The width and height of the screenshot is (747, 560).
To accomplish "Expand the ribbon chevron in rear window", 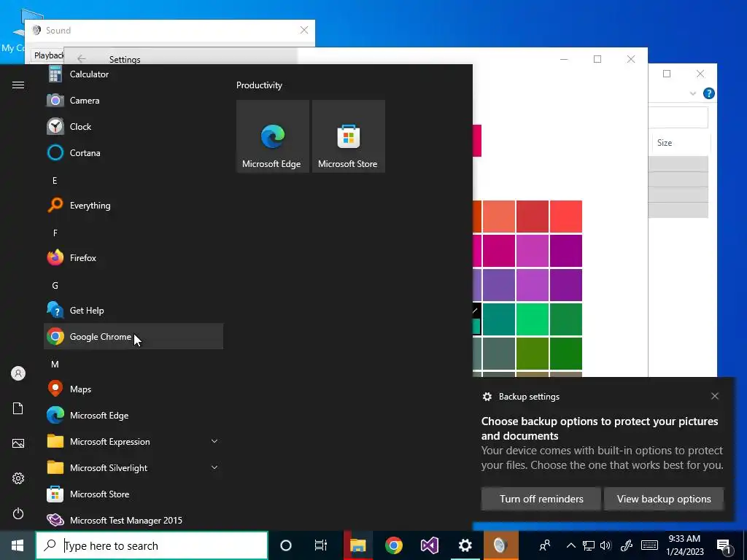I will pyautogui.click(x=693, y=93).
